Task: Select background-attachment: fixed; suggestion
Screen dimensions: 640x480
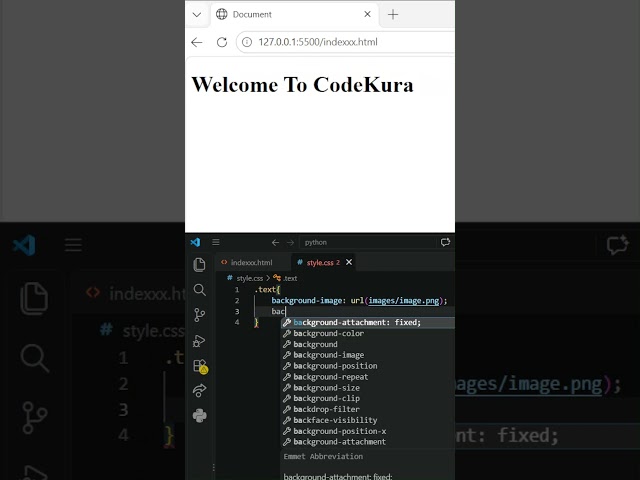Action: [368, 322]
